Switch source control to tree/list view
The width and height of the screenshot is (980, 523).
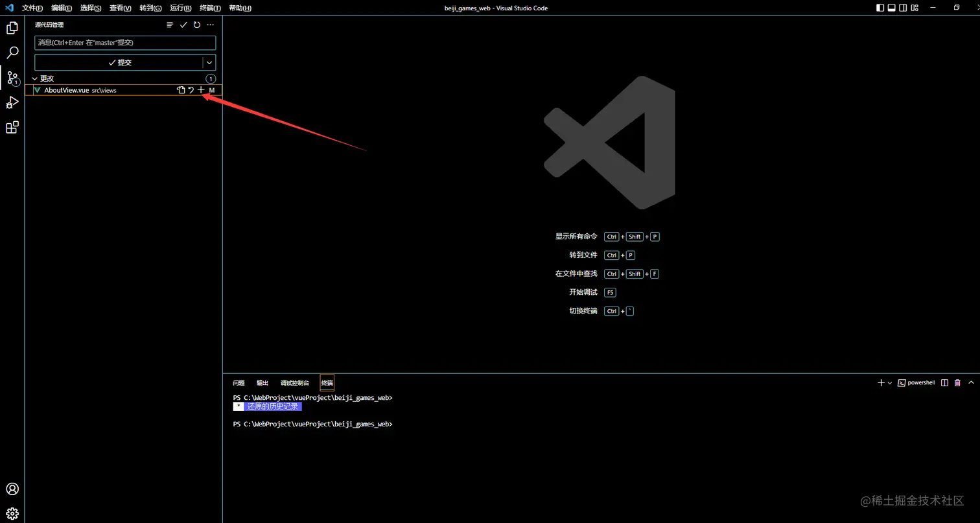[x=170, y=25]
